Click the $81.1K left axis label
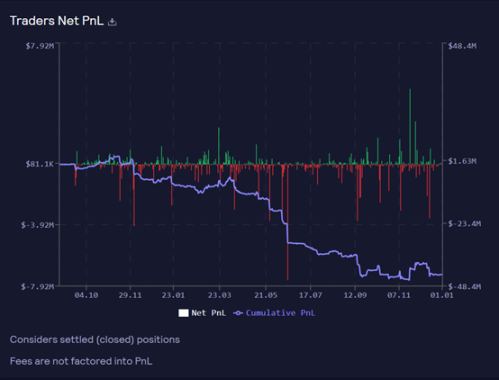499x380 pixels. [40, 164]
